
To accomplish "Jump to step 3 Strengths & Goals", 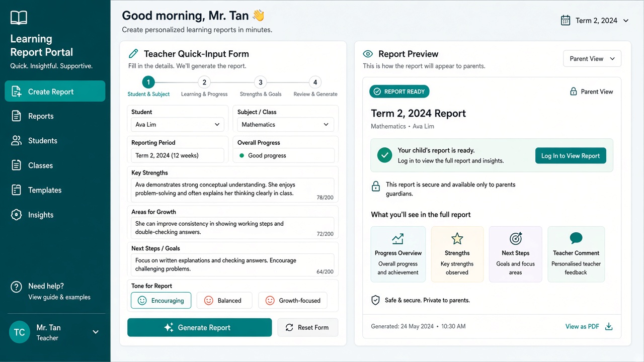I will pos(261,86).
